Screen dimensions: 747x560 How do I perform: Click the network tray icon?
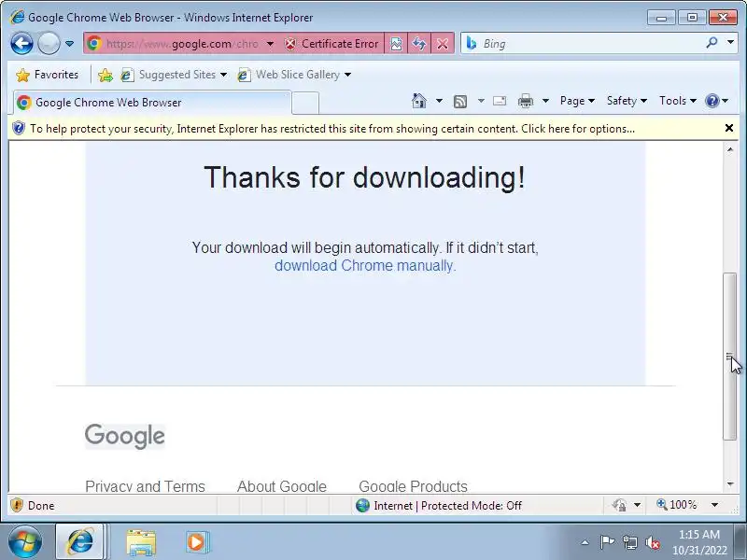coord(630,542)
